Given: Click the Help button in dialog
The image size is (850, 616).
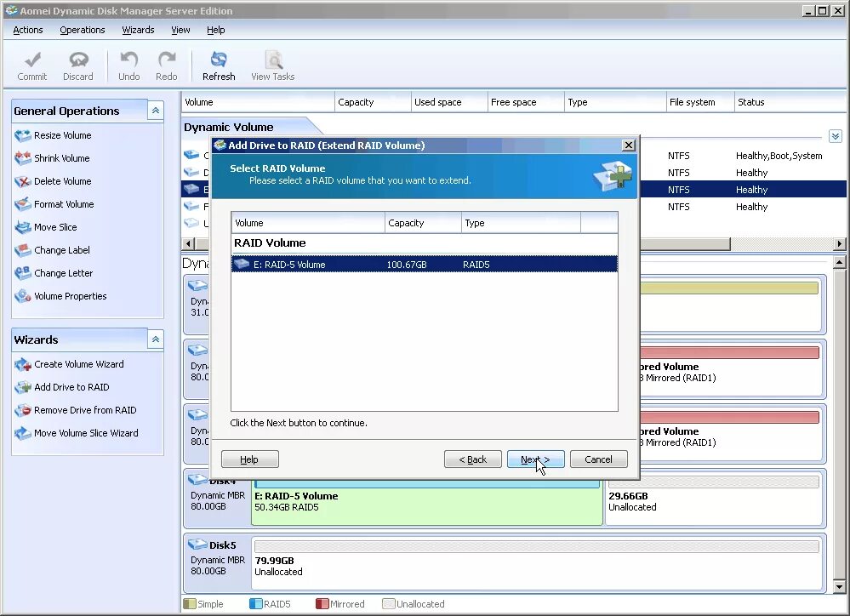Looking at the screenshot, I should click(x=250, y=459).
